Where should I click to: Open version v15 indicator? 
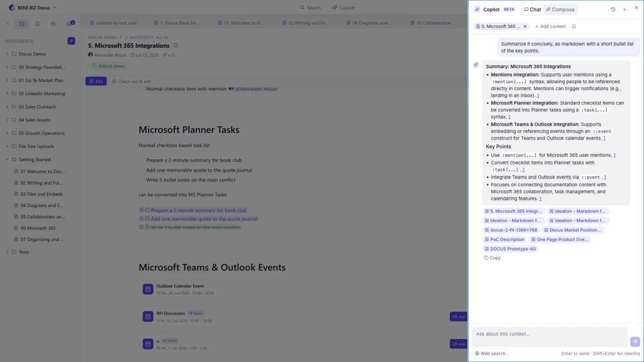(x=169, y=55)
